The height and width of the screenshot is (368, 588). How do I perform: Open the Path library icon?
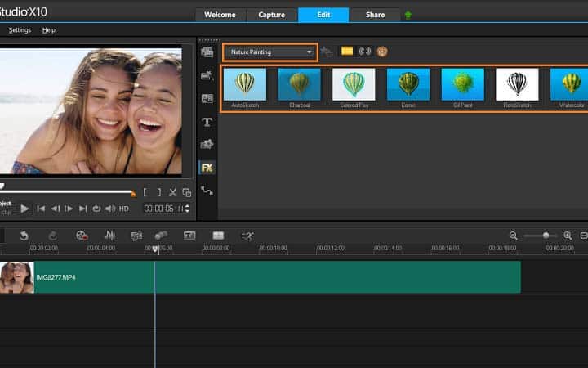pos(207,191)
